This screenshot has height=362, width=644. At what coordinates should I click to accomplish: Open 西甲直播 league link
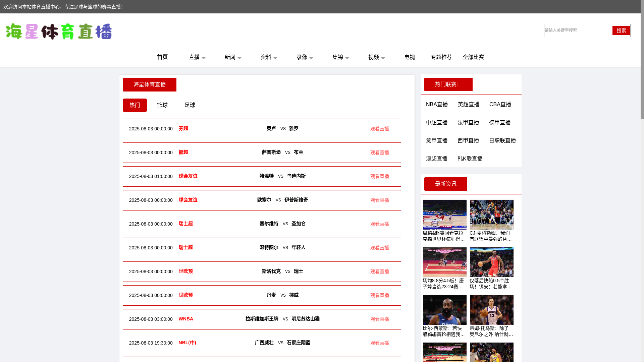[468, 141]
